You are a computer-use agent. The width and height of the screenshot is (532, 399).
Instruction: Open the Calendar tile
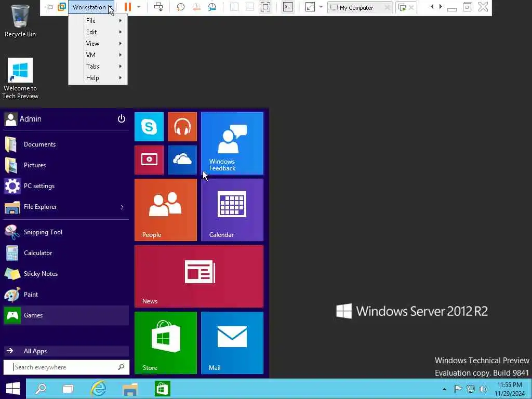(232, 210)
